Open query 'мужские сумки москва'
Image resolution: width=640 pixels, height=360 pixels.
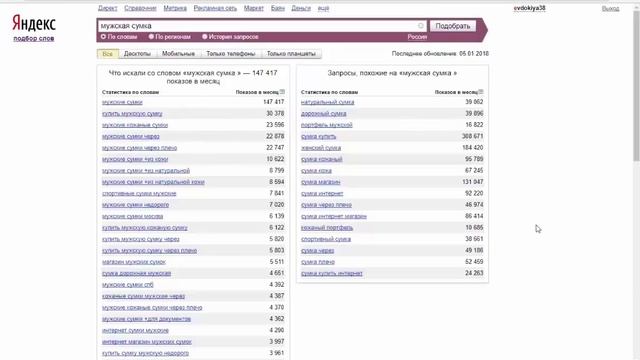pos(132,216)
